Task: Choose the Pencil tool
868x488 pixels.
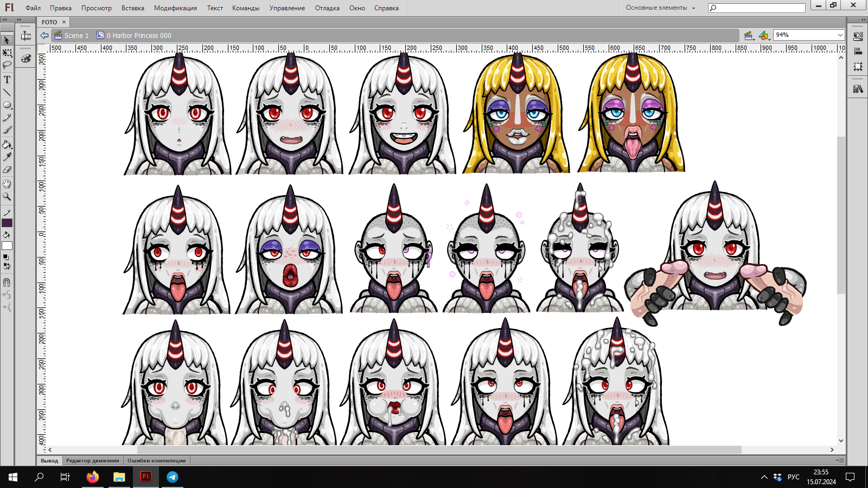Action: pyautogui.click(x=7, y=118)
